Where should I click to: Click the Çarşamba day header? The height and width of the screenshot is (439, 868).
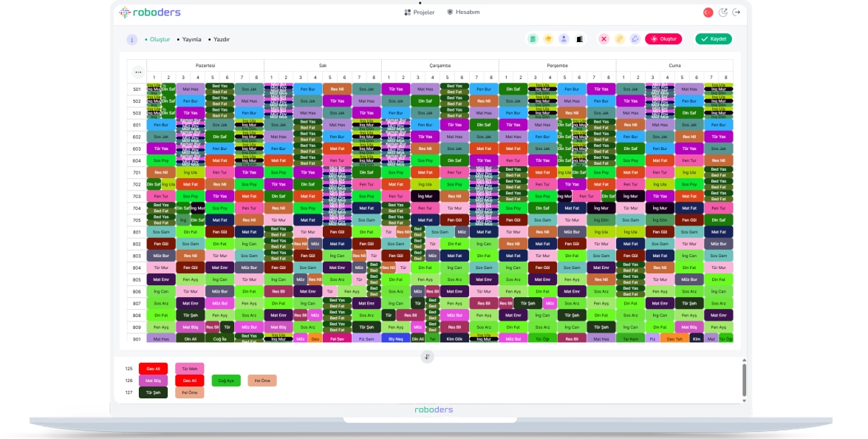click(x=440, y=65)
